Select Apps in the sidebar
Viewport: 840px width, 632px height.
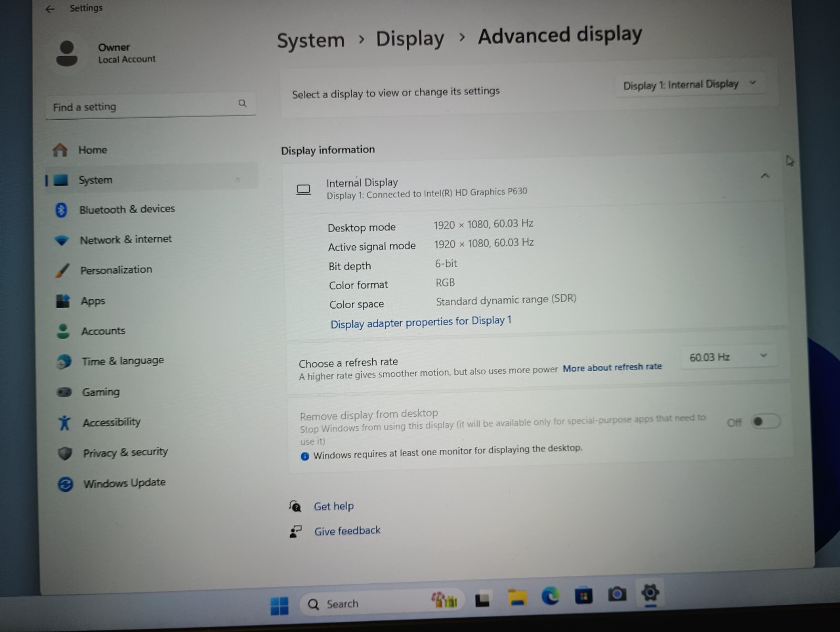[93, 301]
